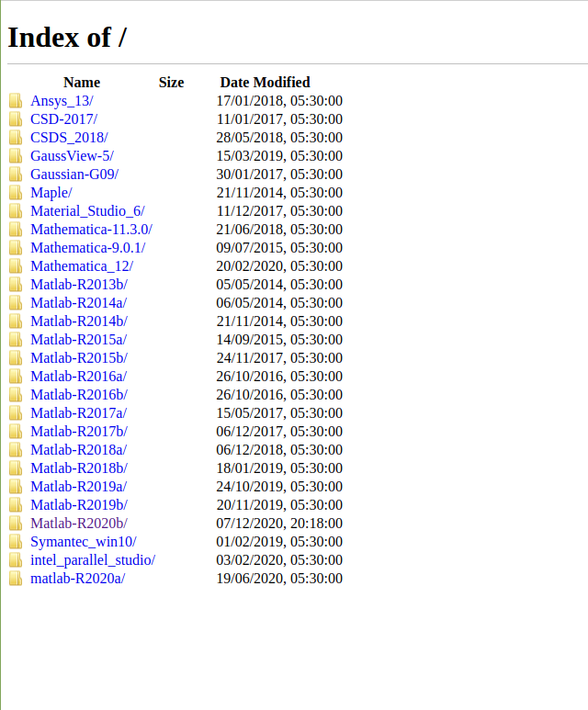The height and width of the screenshot is (710, 588).
Task: Sort by Date Modified column header
Action: tap(265, 83)
